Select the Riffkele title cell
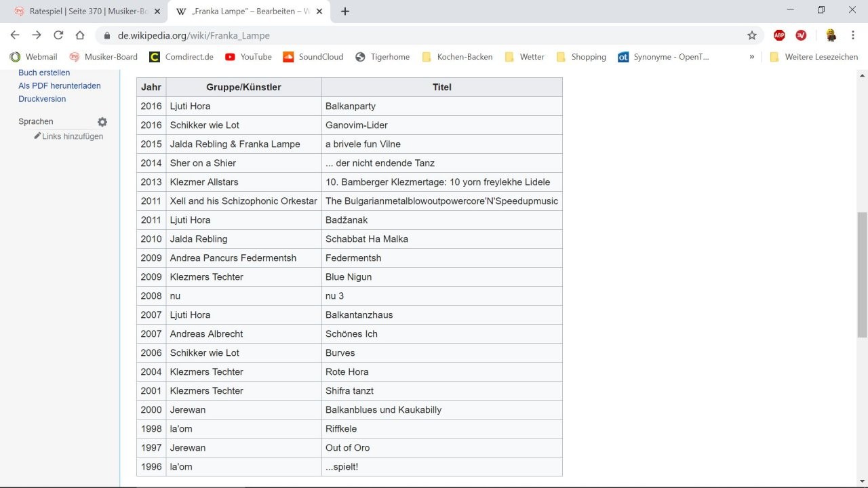 441,428
